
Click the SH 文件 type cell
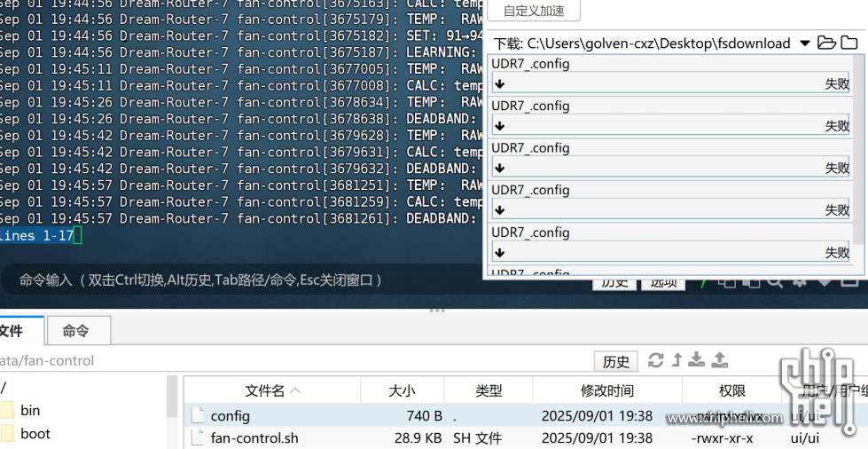(478, 438)
